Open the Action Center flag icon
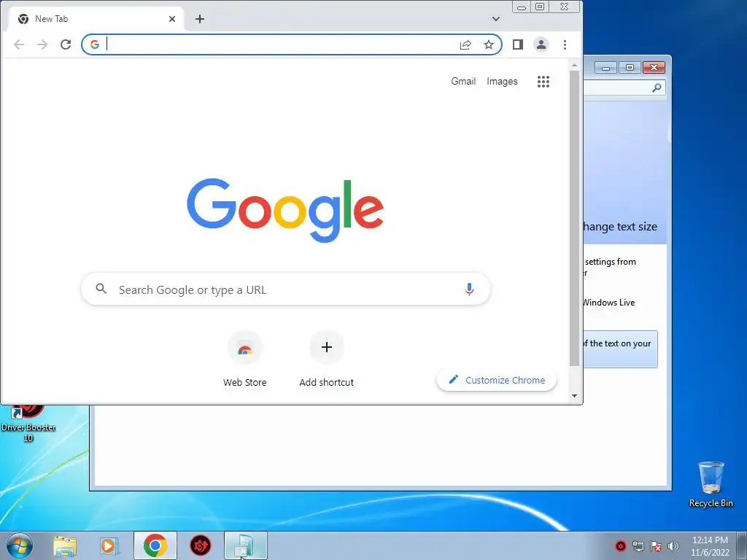 (656, 546)
